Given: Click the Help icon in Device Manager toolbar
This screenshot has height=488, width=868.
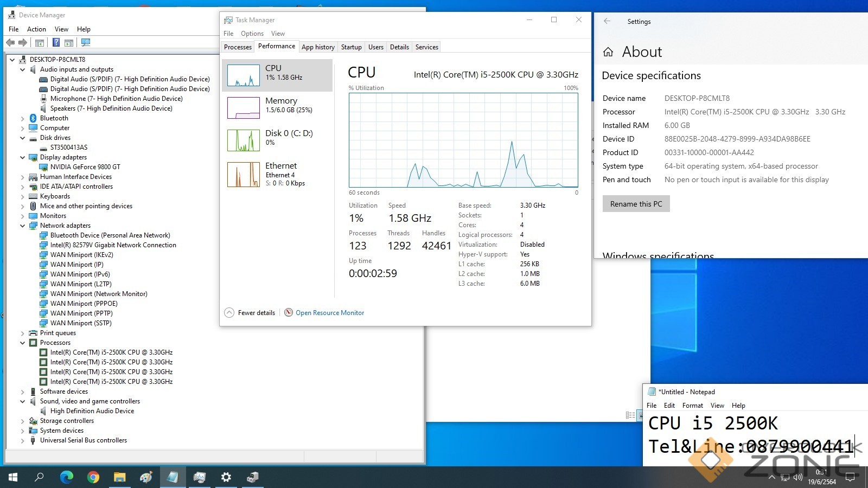Looking at the screenshot, I should pos(56,43).
